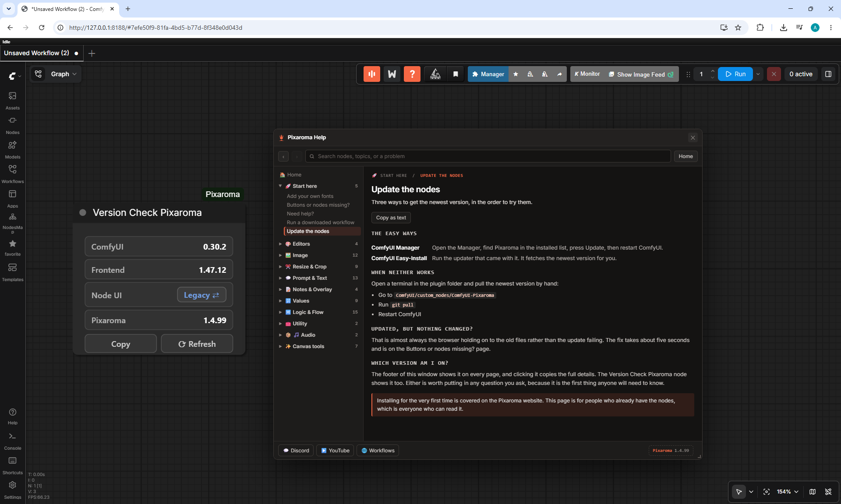Open the NodesMap sidebar panel
The height and width of the screenshot is (504, 841).
[x=12, y=223]
